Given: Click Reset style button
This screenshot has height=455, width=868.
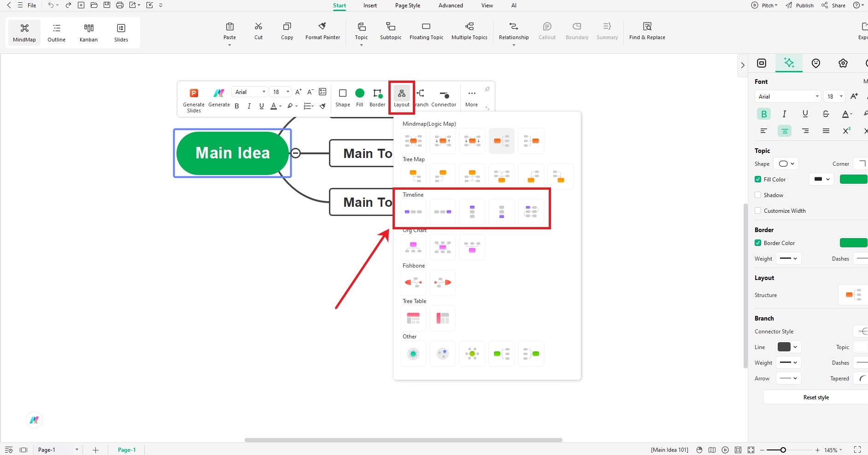Looking at the screenshot, I should (x=815, y=397).
